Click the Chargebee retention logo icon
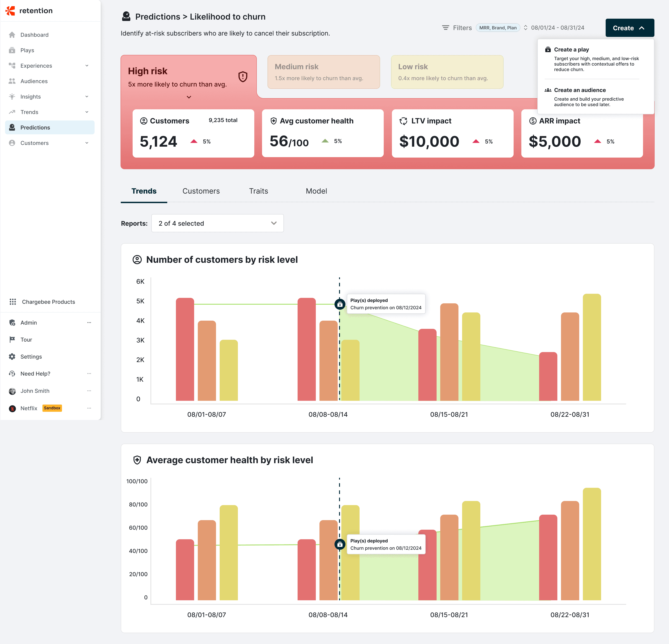This screenshot has width=669, height=644. pos(10,10)
